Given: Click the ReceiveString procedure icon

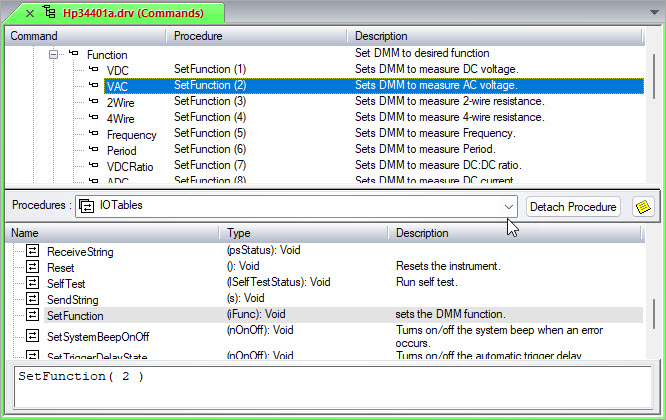Looking at the screenshot, I should click(x=32, y=251).
